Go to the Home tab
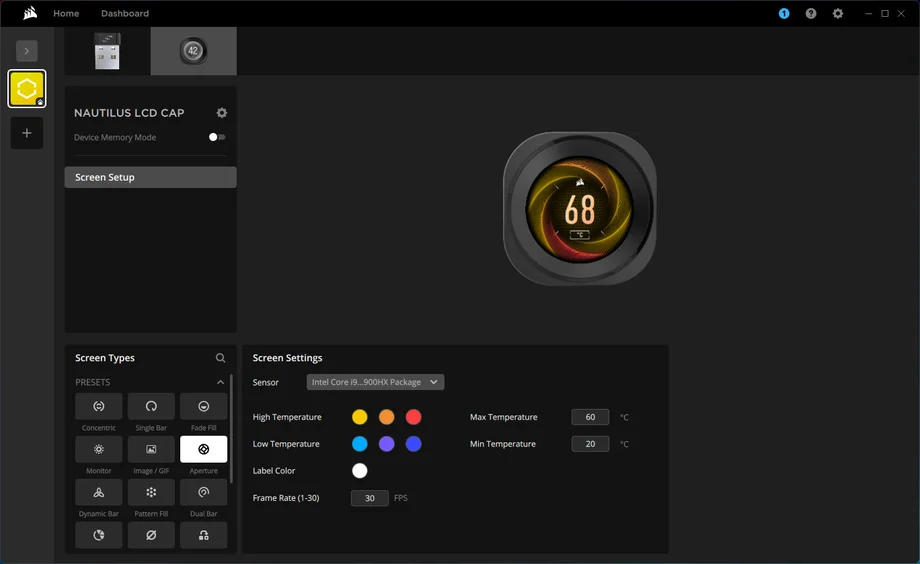This screenshot has width=920, height=564. (66, 13)
